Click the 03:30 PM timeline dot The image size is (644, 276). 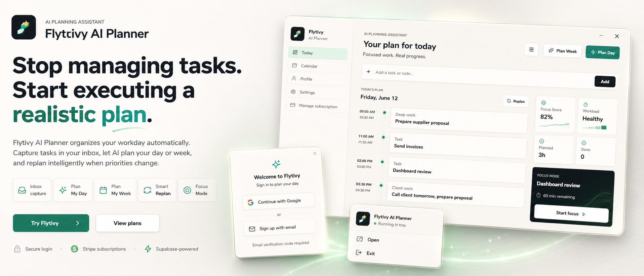click(381, 185)
